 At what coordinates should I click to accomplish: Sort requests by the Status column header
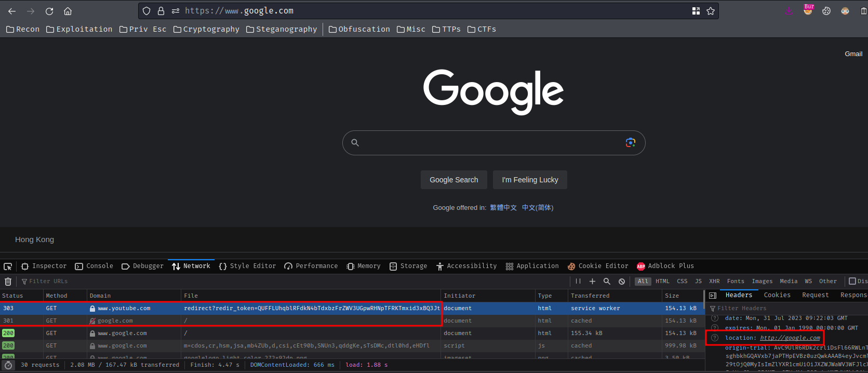[21, 296]
